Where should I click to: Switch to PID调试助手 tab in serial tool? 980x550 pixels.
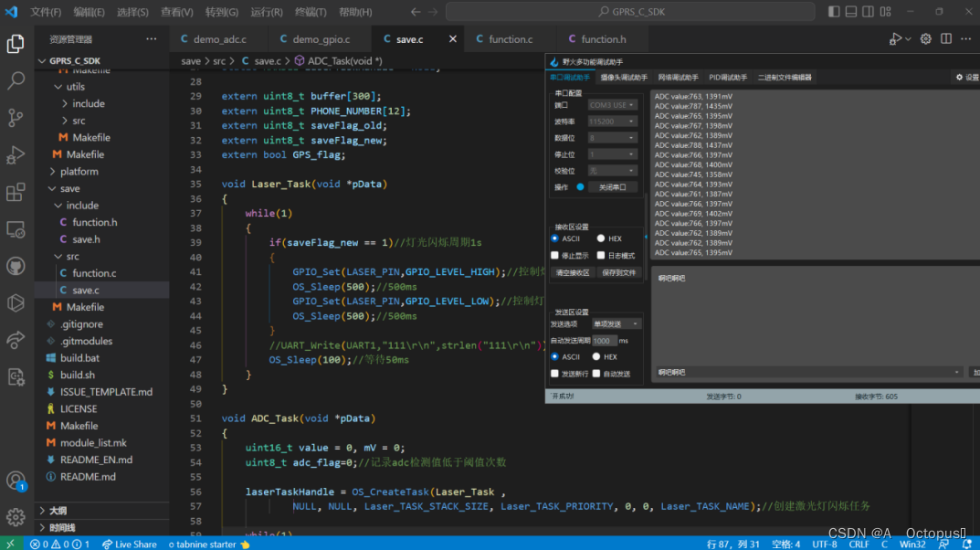pyautogui.click(x=728, y=78)
